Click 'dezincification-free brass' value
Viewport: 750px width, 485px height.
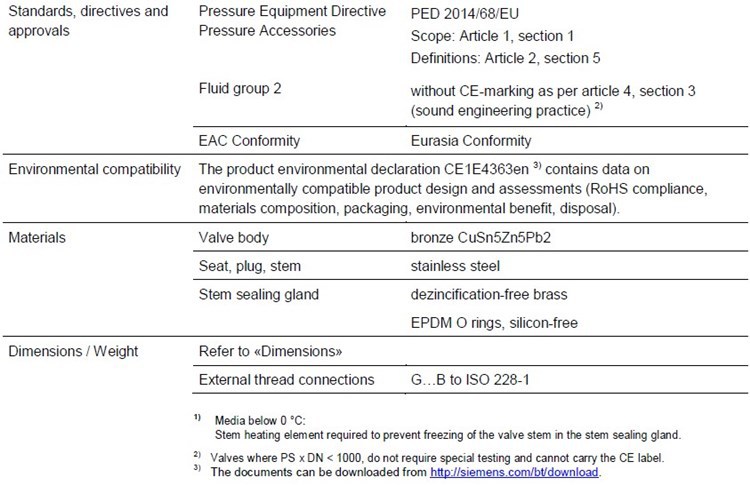point(489,294)
